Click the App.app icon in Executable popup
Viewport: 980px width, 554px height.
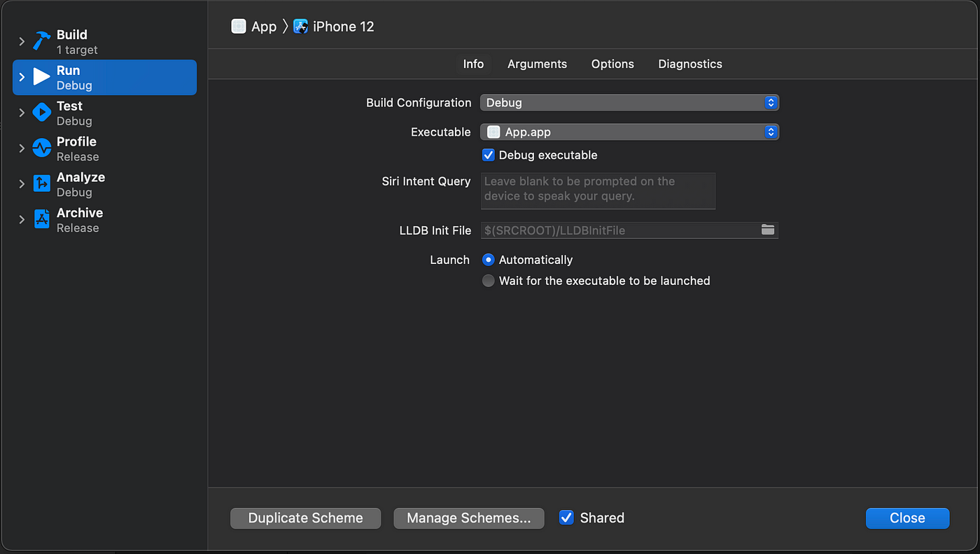[x=493, y=132]
